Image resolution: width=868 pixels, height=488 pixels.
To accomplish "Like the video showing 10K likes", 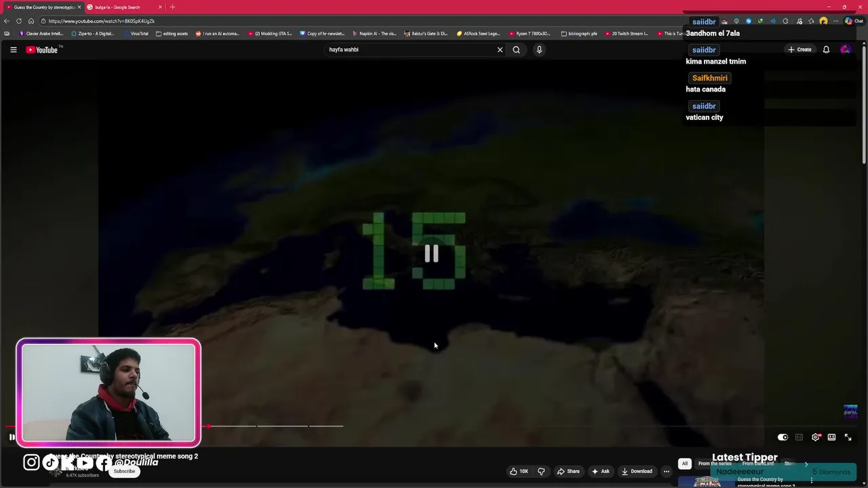I will (x=519, y=471).
